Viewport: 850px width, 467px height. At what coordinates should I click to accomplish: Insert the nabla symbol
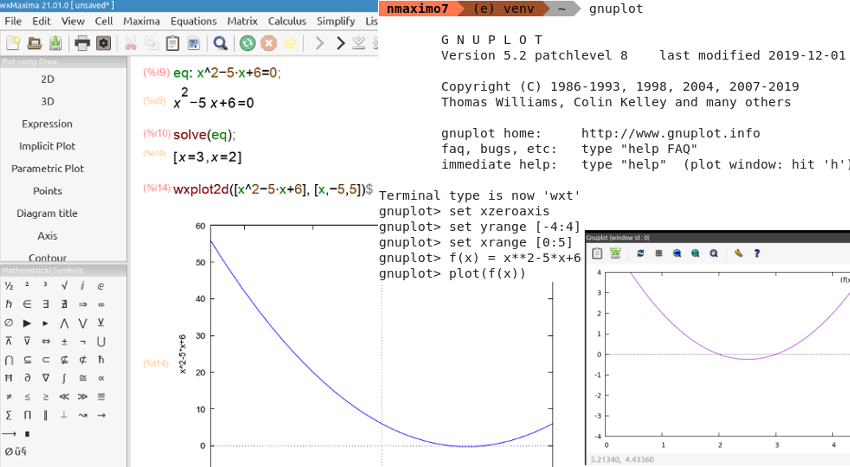coord(46,378)
